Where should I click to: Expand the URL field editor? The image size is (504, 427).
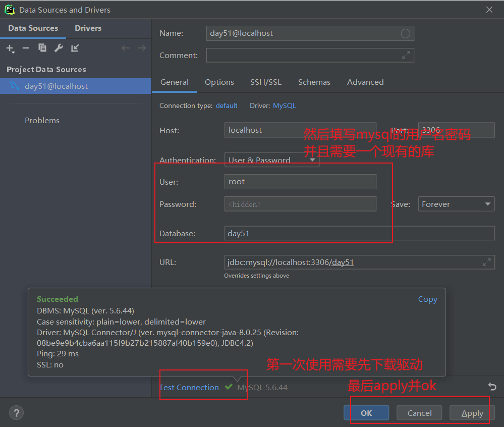[487, 262]
